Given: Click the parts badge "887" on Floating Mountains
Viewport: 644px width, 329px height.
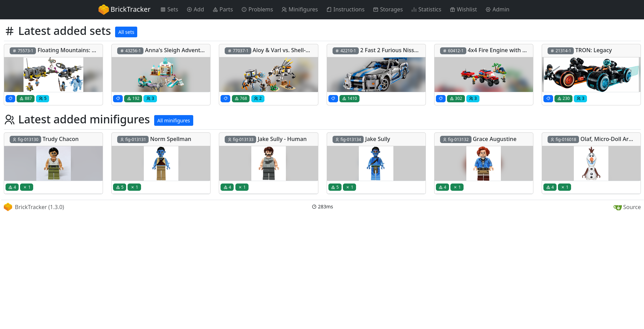Looking at the screenshot, I should click(x=26, y=98).
